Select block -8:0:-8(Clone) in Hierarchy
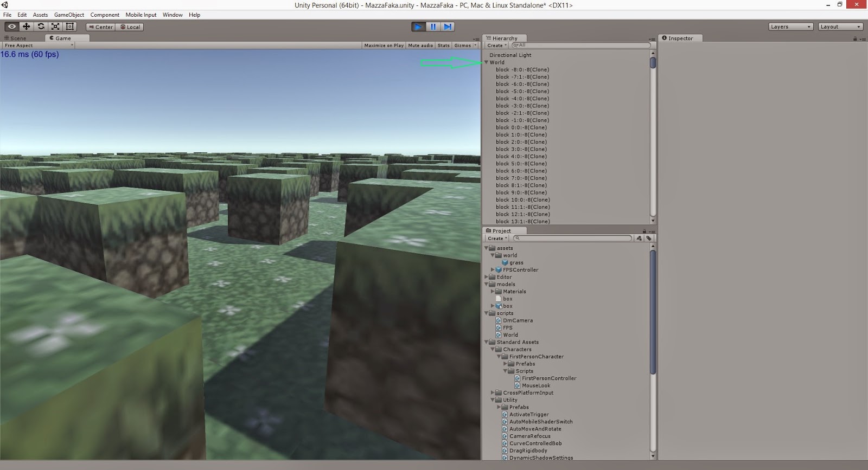This screenshot has width=868, height=470. click(x=522, y=69)
